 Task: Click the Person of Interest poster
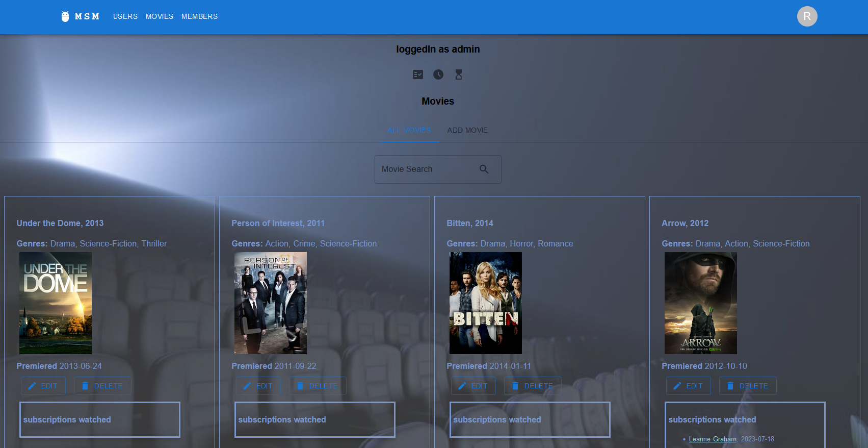(271, 303)
